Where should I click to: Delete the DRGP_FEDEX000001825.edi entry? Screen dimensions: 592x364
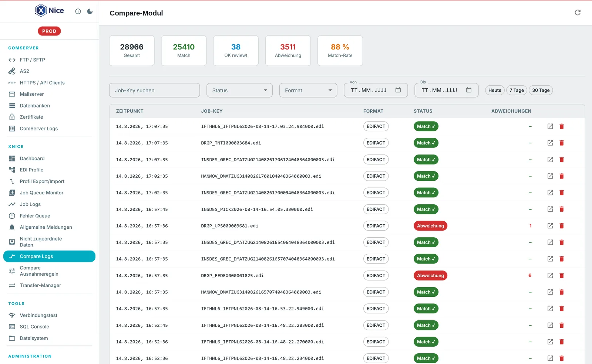point(562,275)
